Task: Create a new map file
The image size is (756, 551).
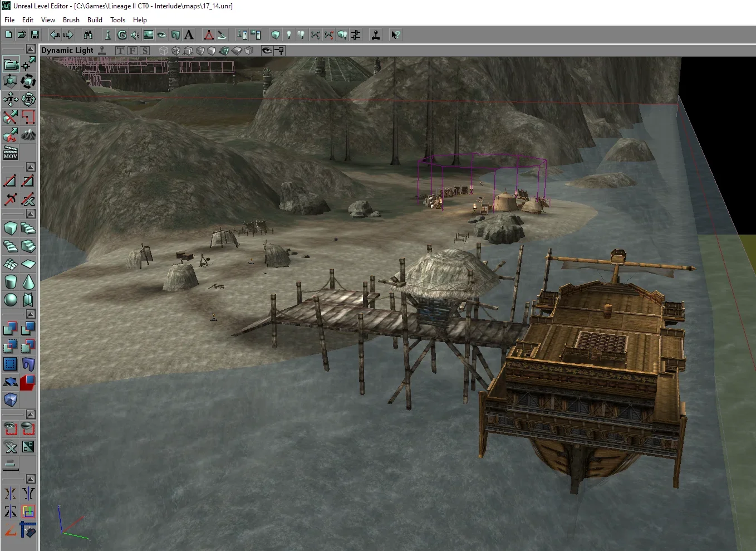Action: click(9, 35)
